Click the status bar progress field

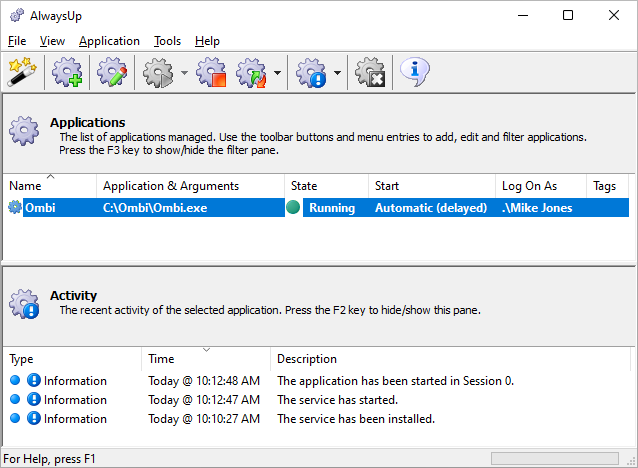(x=555, y=459)
